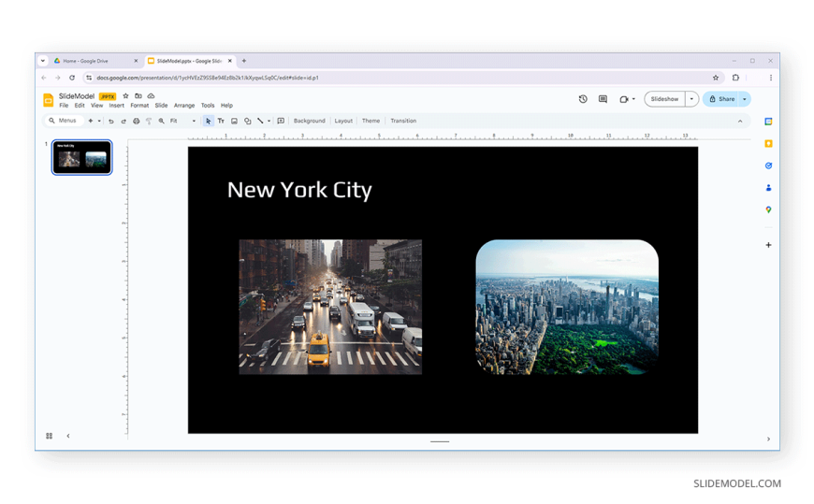Collapse the filmstrip panel
Screen dimensions: 814x504
(x=68, y=436)
